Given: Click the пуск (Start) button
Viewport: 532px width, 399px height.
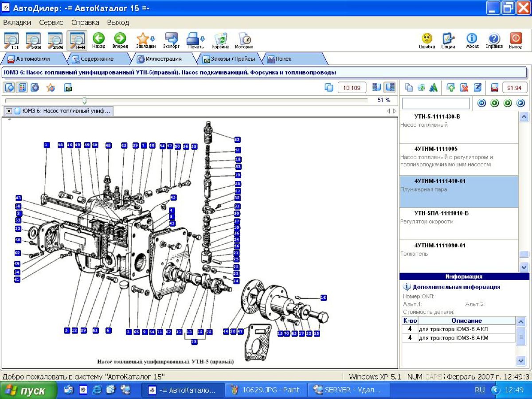Looking at the screenshot, I should pyautogui.click(x=28, y=390).
